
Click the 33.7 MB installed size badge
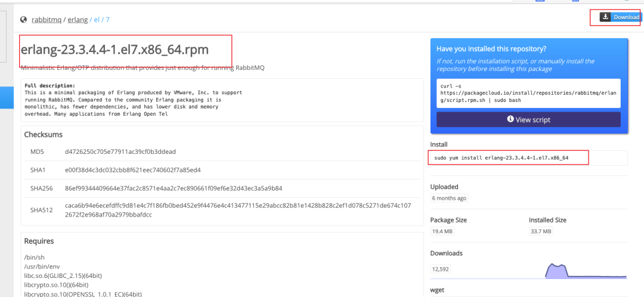tap(541, 231)
